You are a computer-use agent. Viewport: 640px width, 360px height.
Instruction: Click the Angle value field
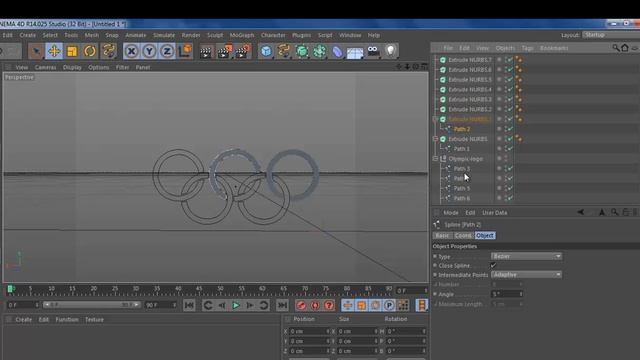(507, 294)
